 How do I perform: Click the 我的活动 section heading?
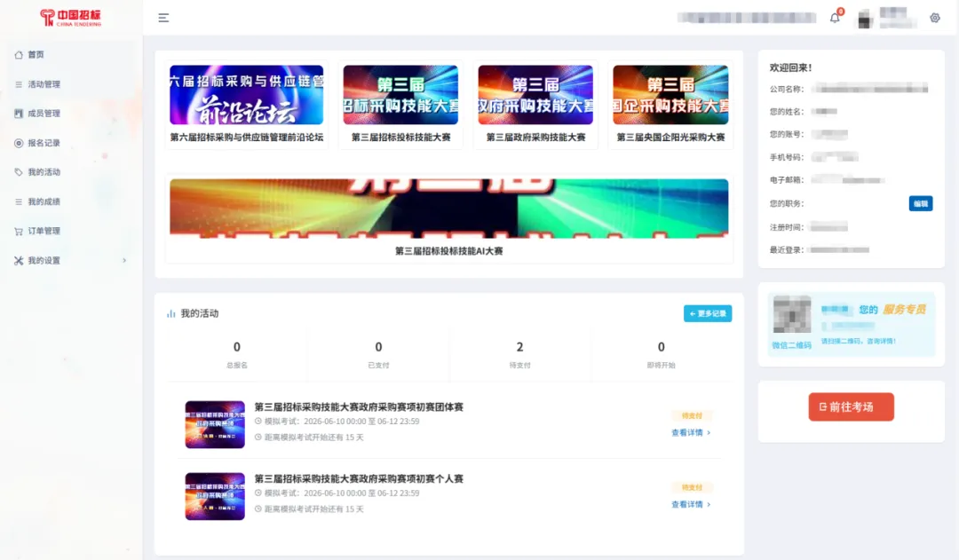(200, 313)
